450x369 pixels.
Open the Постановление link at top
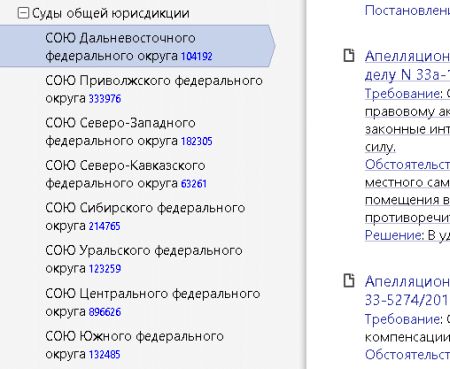407,10
